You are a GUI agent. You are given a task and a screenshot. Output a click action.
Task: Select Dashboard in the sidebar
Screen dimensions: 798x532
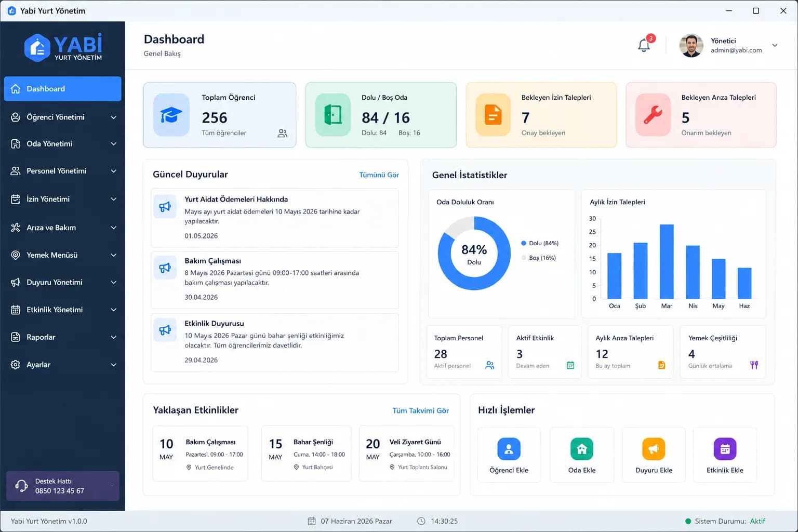pos(63,89)
